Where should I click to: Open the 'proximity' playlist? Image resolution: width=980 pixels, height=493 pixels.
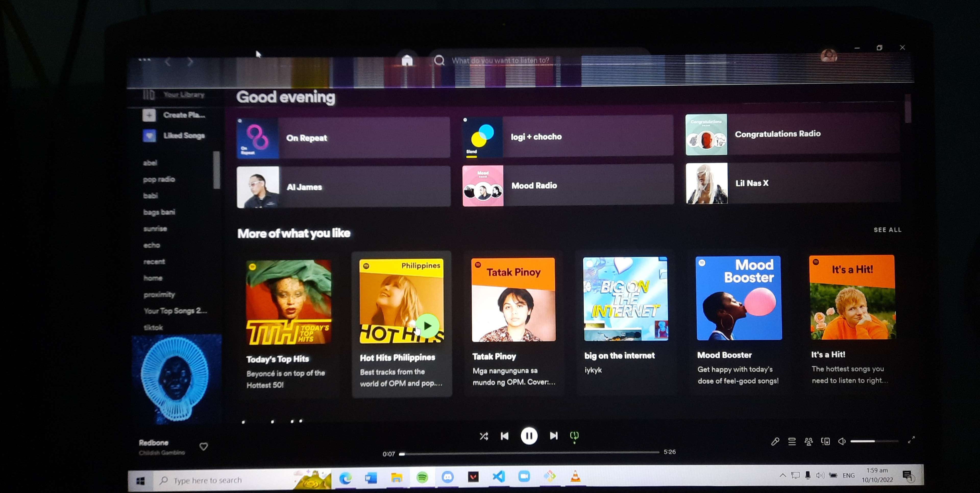point(159,295)
